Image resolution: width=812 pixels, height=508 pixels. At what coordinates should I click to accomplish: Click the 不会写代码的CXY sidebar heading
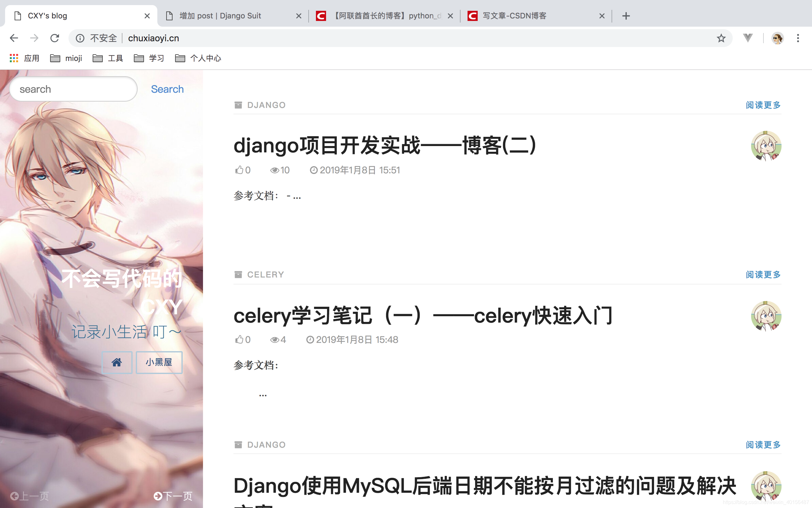(x=122, y=292)
